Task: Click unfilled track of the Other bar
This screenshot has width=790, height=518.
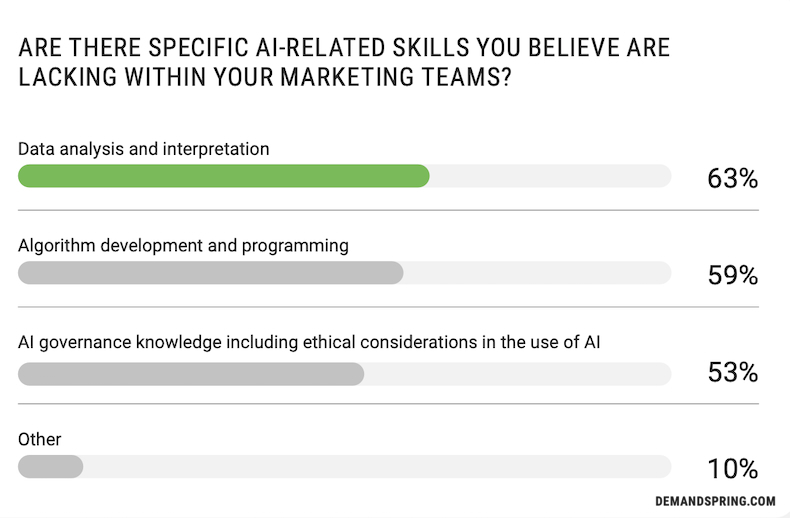Action: click(x=377, y=467)
